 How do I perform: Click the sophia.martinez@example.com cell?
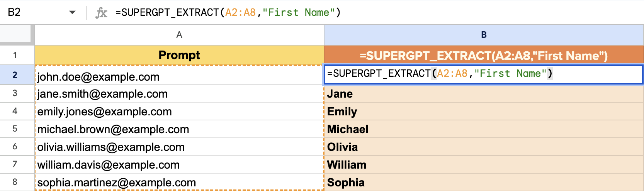point(179,183)
